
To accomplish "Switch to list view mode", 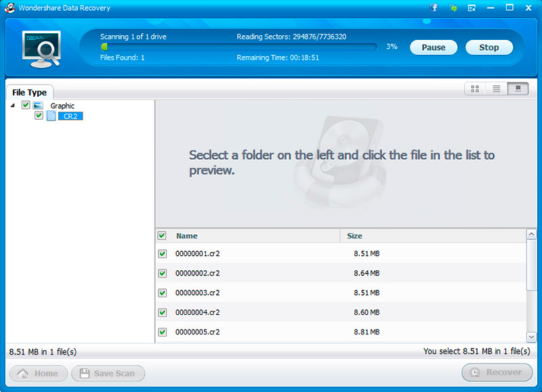I will pos(496,89).
